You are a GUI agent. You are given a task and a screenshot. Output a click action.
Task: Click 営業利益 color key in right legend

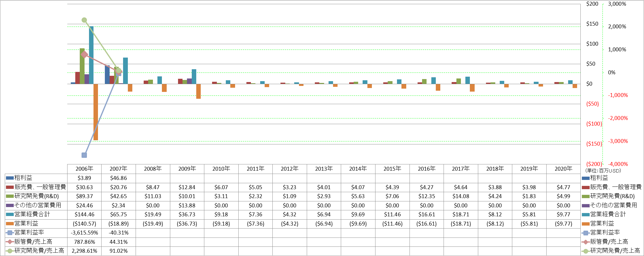click(586, 224)
